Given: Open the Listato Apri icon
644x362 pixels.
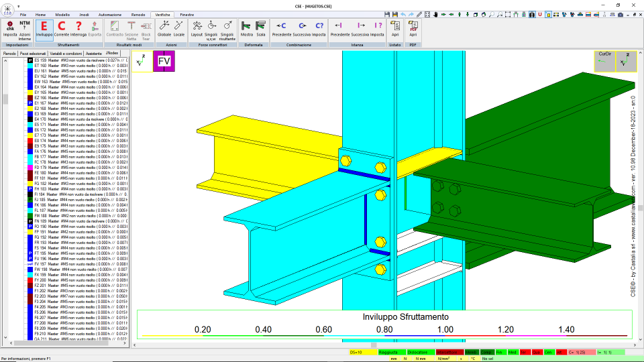Looking at the screenshot, I should tap(395, 29).
